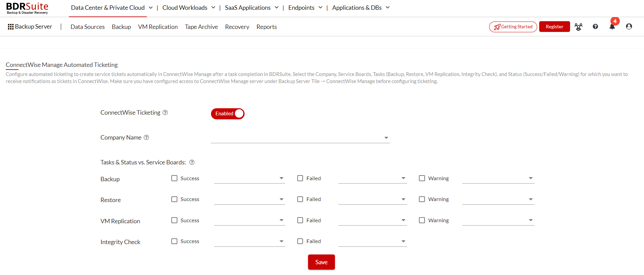Open VM Replication Success service board dropdown
644x275 pixels.
(x=250, y=221)
